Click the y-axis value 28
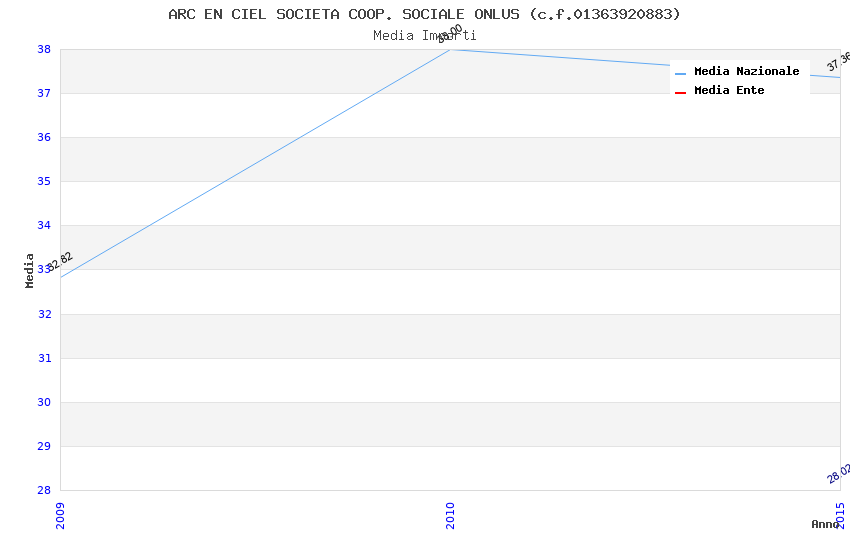Viewport: 850px width, 550px height. (44, 490)
